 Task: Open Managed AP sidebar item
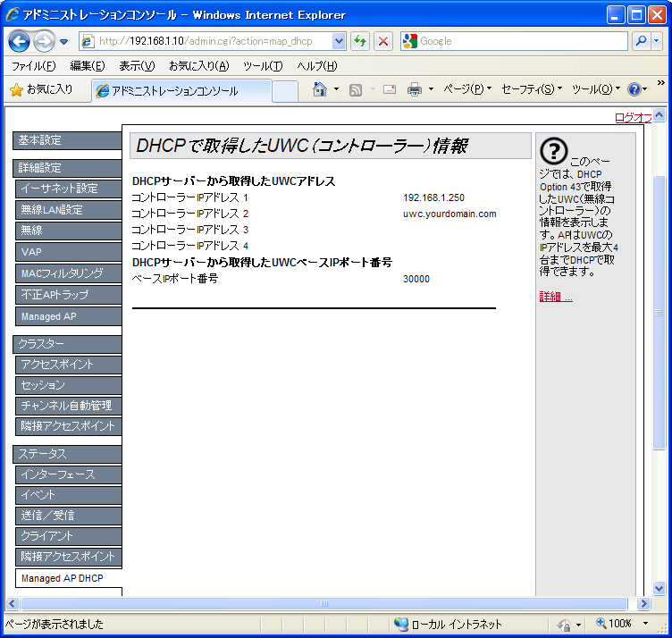[69, 316]
